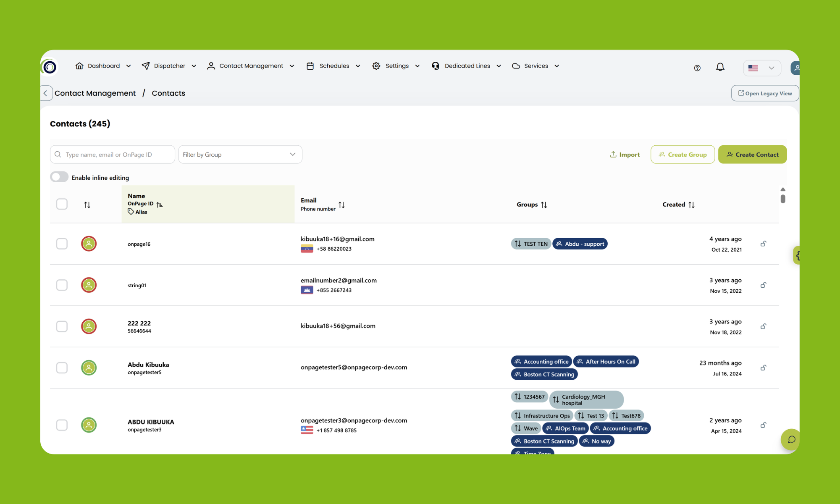This screenshot has width=840, height=504.
Task: Open the Dedicated Lines menu
Action: pyautogui.click(x=467, y=66)
